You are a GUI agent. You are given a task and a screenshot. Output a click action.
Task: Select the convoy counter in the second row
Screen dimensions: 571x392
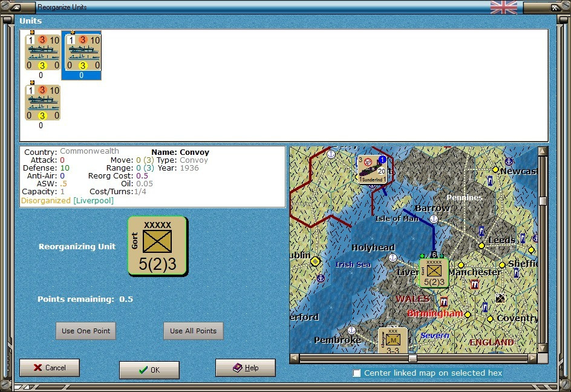pos(42,102)
